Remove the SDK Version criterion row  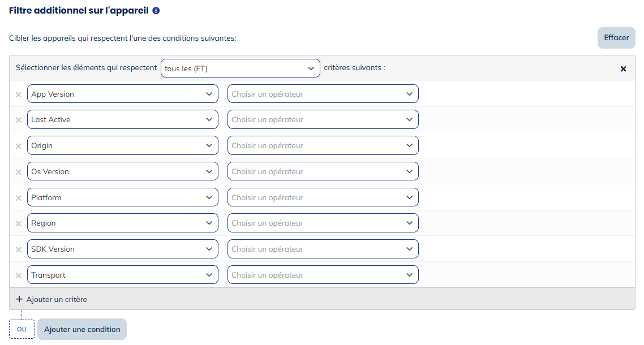[18, 249]
